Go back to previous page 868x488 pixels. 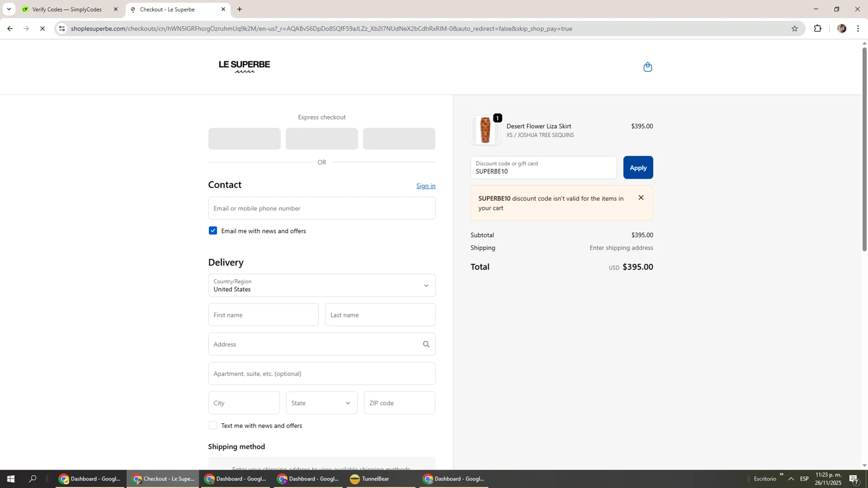pyautogui.click(x=10, y=28)
